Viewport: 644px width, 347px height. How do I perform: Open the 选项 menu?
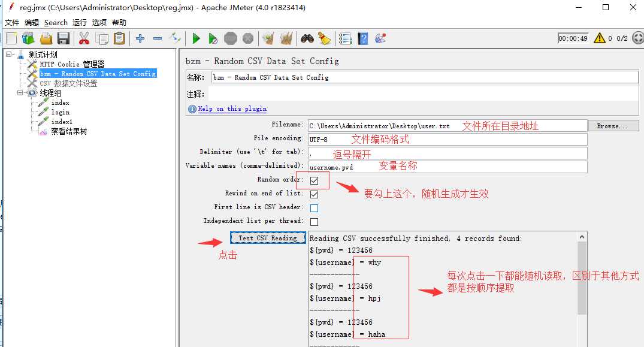coord(99,23)
